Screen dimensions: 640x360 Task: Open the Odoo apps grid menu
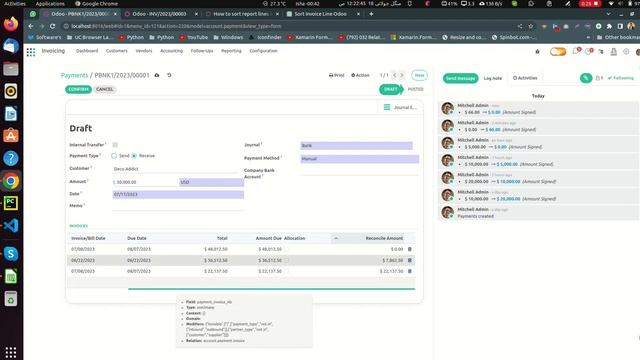31,52
